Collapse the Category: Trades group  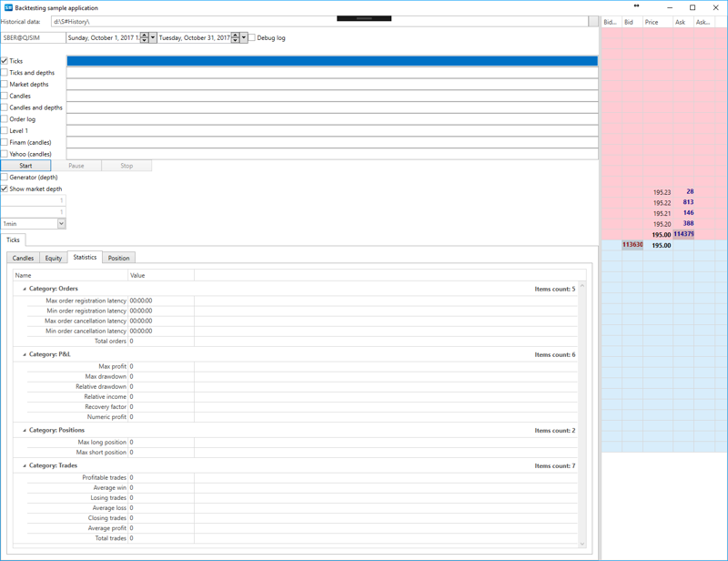[x=25, y=465]
